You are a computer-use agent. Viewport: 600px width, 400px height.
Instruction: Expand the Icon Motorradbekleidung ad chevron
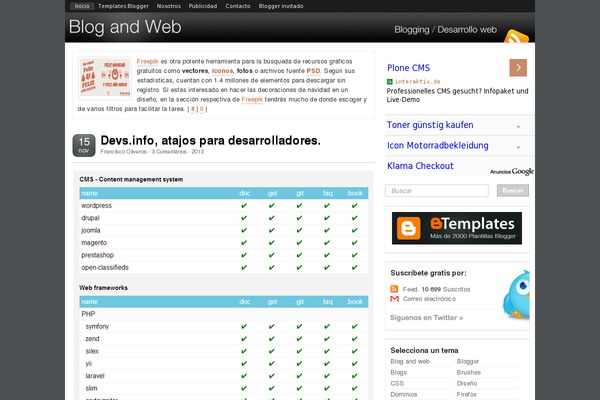[x=518, y=147]
